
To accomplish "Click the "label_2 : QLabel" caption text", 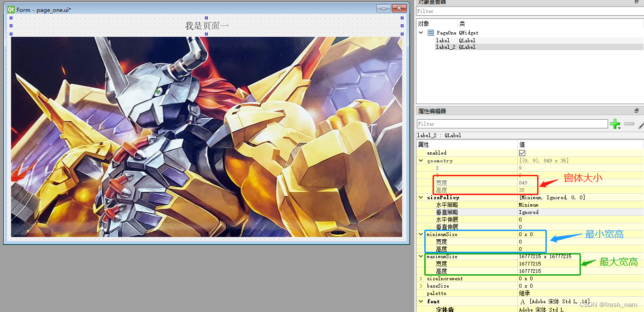I will point(439,135).
